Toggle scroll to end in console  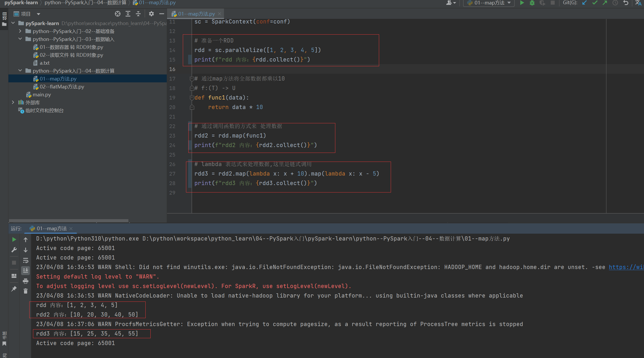[26, 270]
